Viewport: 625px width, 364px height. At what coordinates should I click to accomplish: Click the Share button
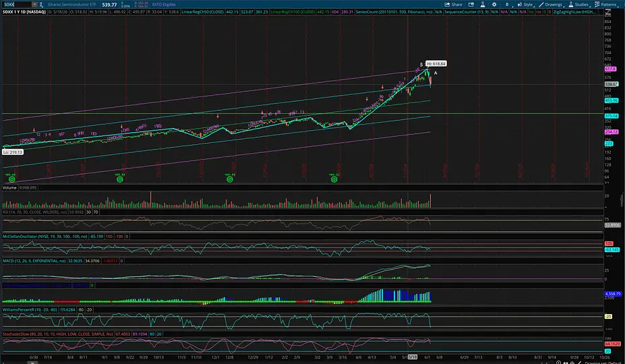pos(453,5)
